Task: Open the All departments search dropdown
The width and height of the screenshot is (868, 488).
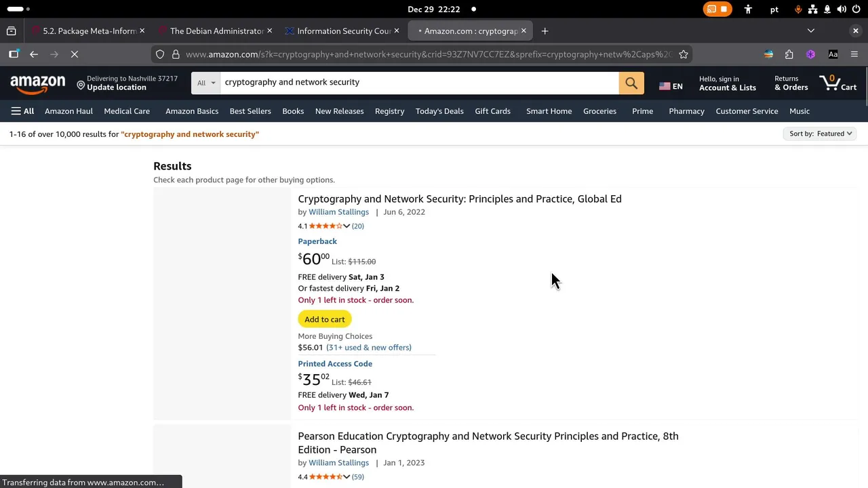Action: tap(206, 83)
